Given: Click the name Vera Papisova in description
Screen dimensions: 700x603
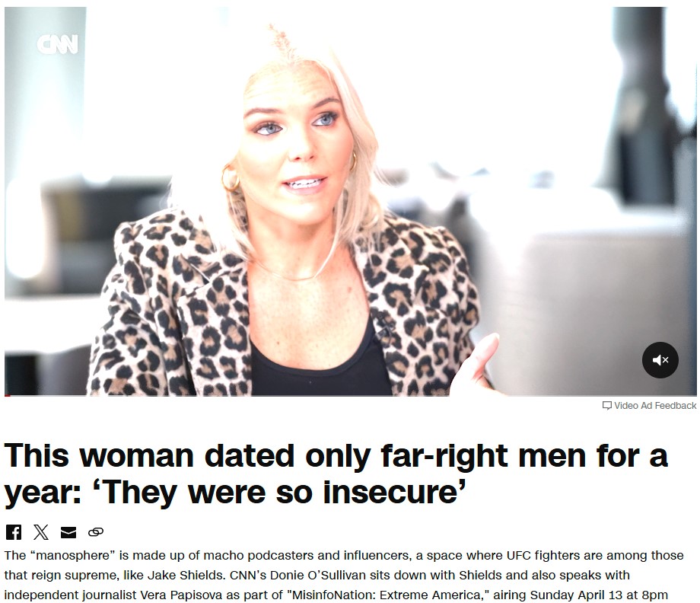Looking at the screenshot, I should 181,595.
